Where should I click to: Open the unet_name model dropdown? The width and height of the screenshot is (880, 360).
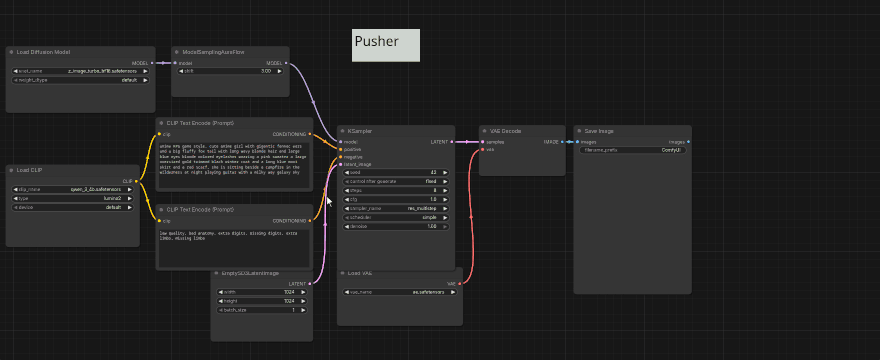(x=80, y=71)
